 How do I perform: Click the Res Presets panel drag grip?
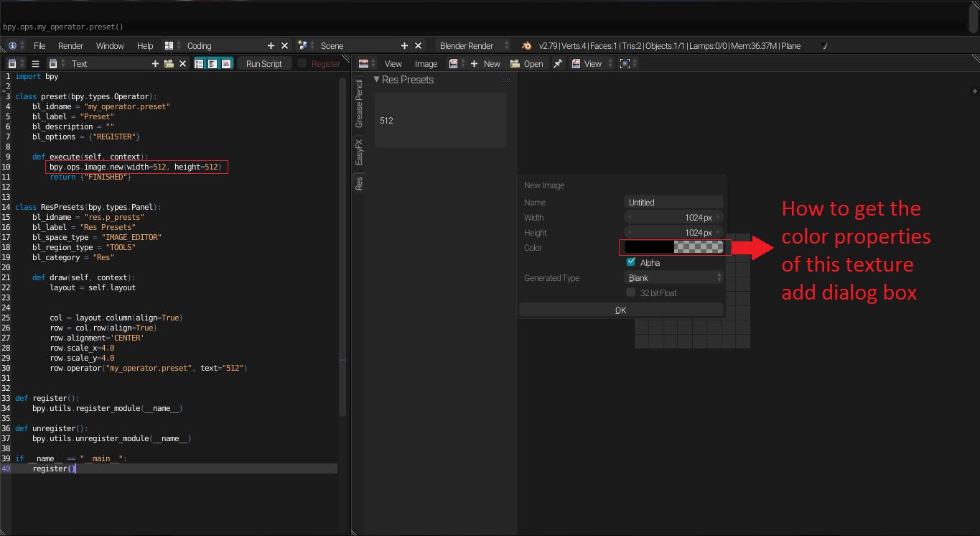(x=506, y=80)
